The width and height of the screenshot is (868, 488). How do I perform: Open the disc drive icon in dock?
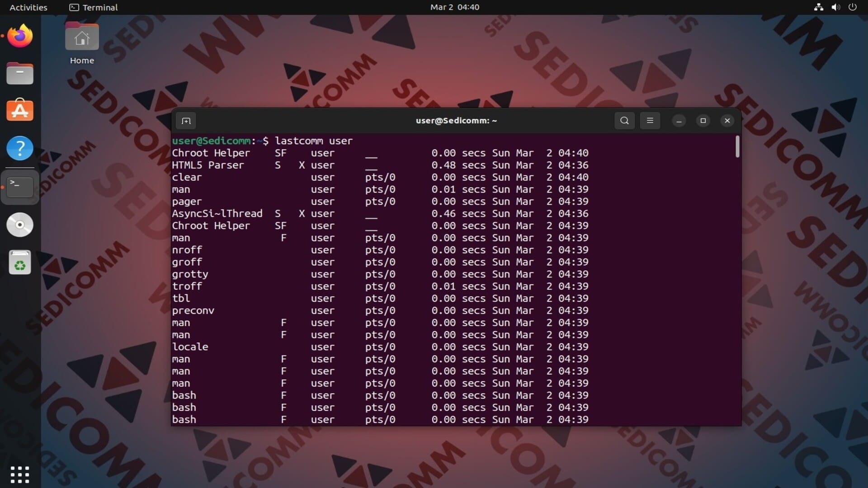click(x=20, y=225)
